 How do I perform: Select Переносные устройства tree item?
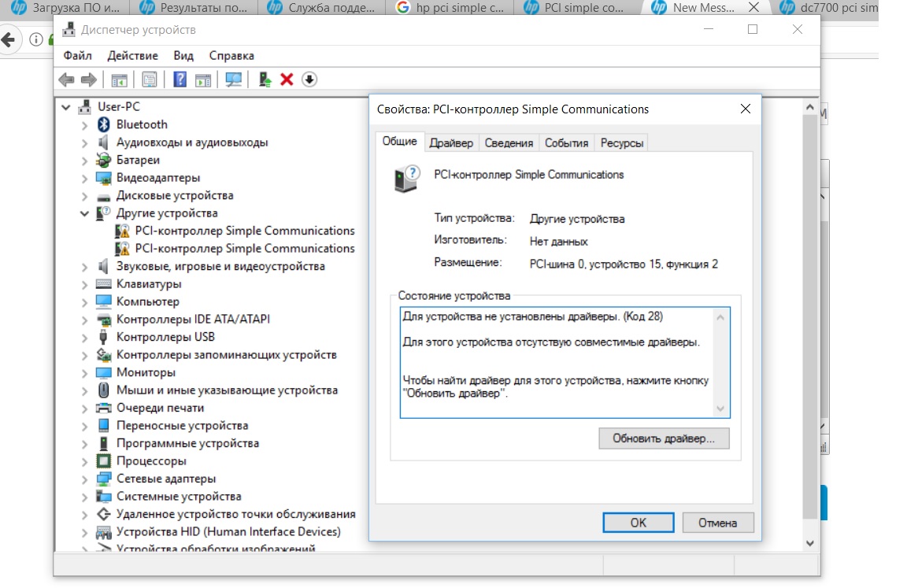[x=182, y=426]
